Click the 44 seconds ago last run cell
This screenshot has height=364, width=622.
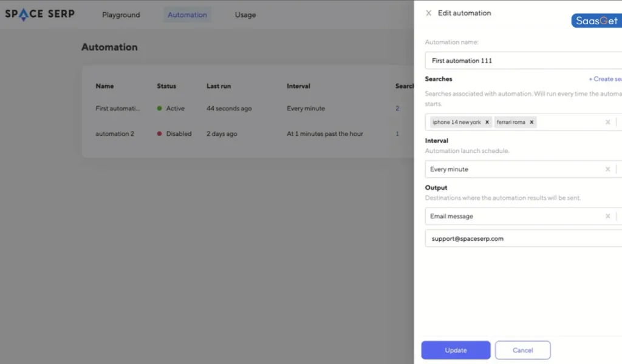[x=229, y=108]
